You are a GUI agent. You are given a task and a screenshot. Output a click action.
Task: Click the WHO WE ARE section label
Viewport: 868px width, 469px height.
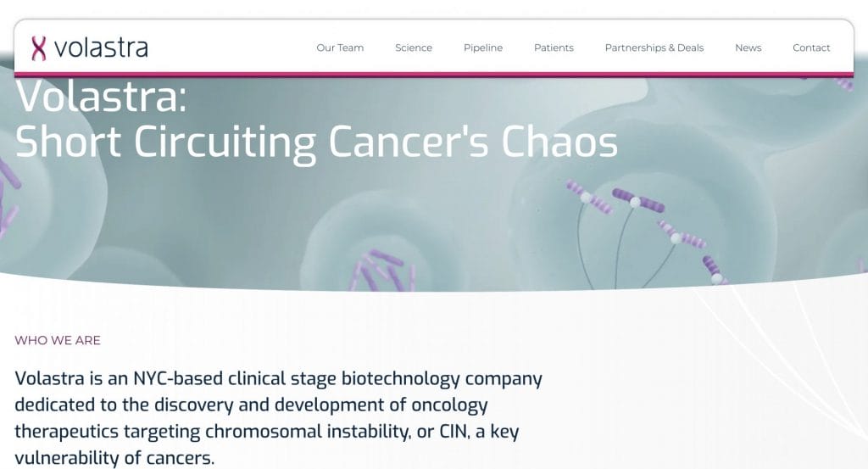tap(58, 340)
